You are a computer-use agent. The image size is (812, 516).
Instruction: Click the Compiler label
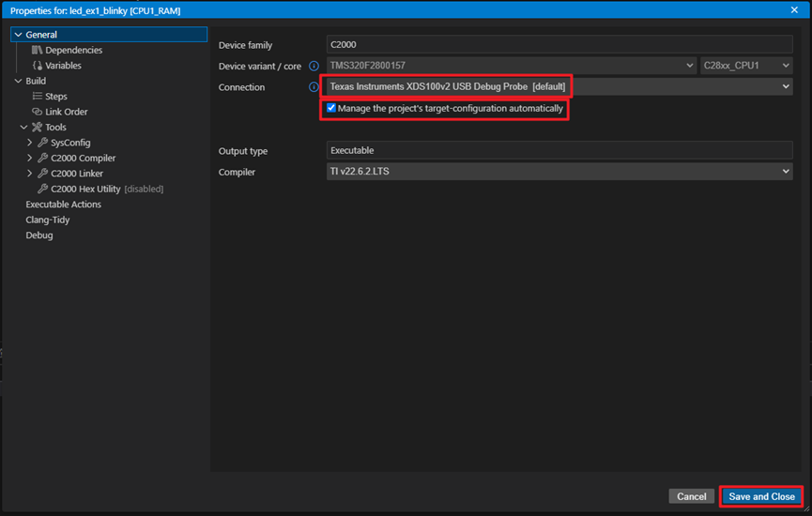click(x=237, y=172)
